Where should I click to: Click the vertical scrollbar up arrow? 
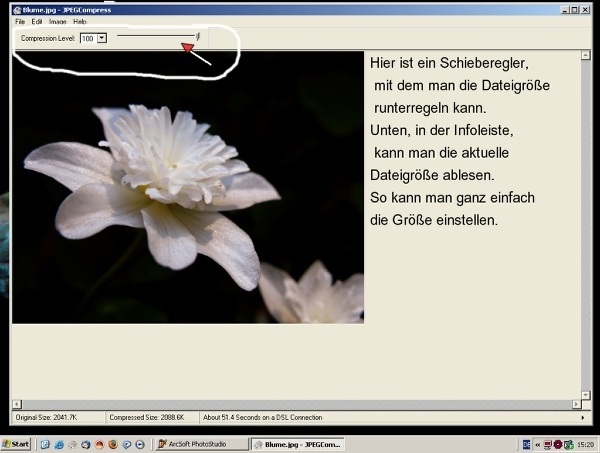(586, 56)
